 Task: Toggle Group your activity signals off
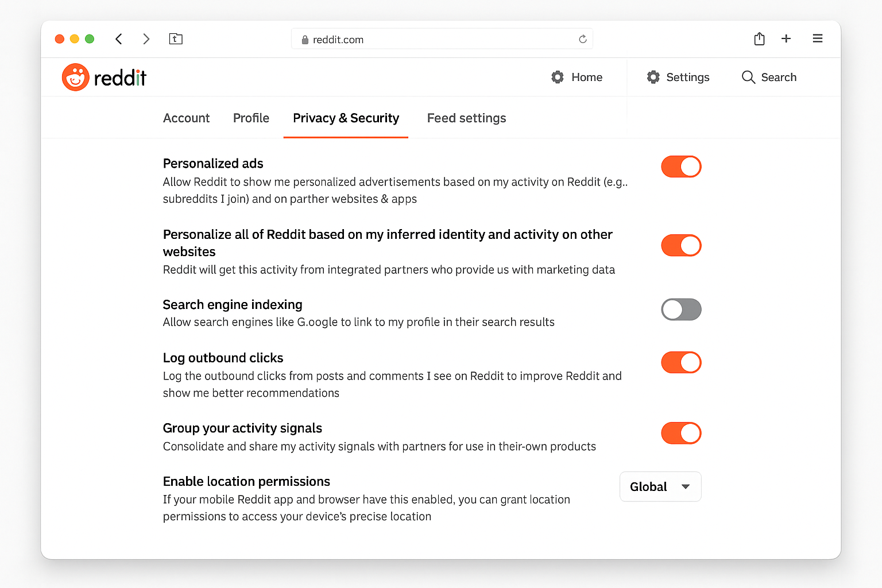click(681, 433)
